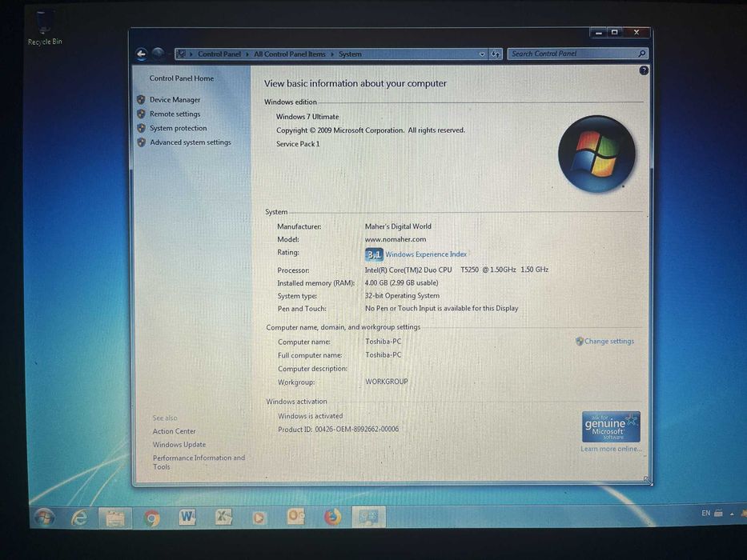Click Change settings link
Image resolution: width=747 pixels, height=560 pixels.
(x=609, y=341)
